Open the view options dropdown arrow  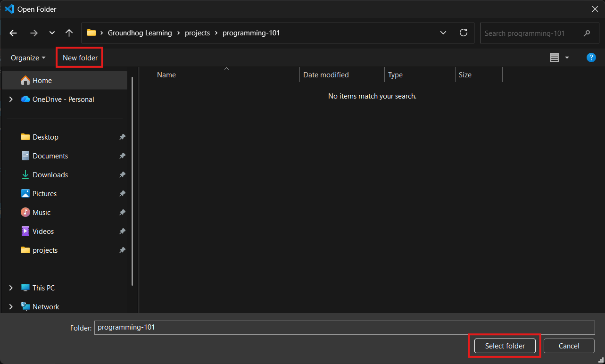[x=567, y=58]
